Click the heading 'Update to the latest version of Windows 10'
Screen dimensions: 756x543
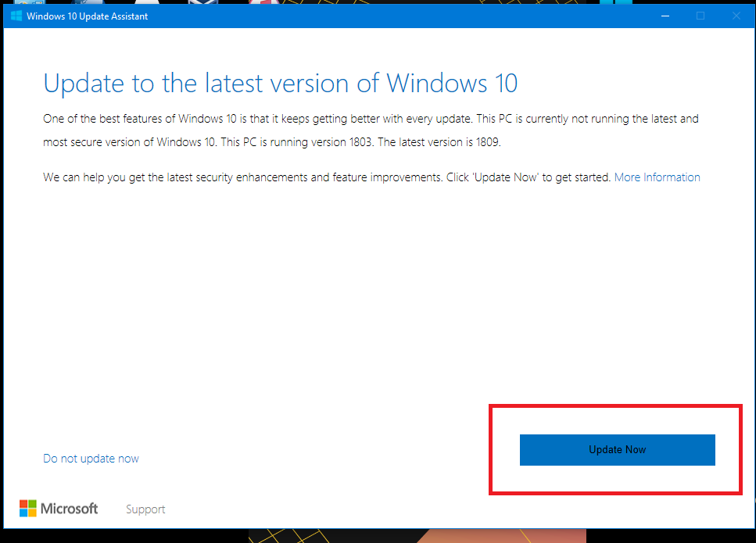(280, 84)
